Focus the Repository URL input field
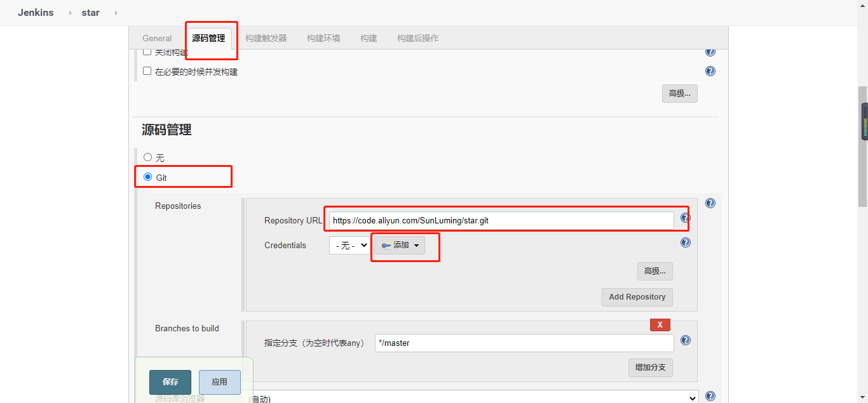The image size is (868, 403). point(501,220)
